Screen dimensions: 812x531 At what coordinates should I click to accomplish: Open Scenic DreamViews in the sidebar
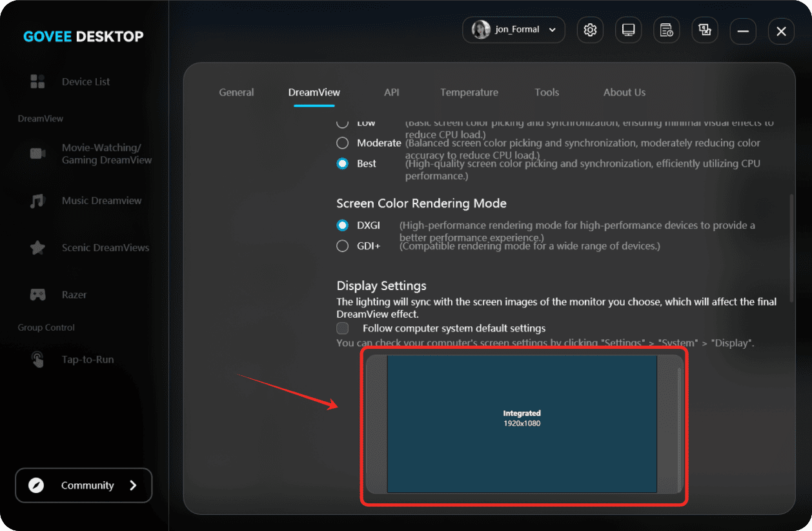pyautogui.click(x=105, y=247)
